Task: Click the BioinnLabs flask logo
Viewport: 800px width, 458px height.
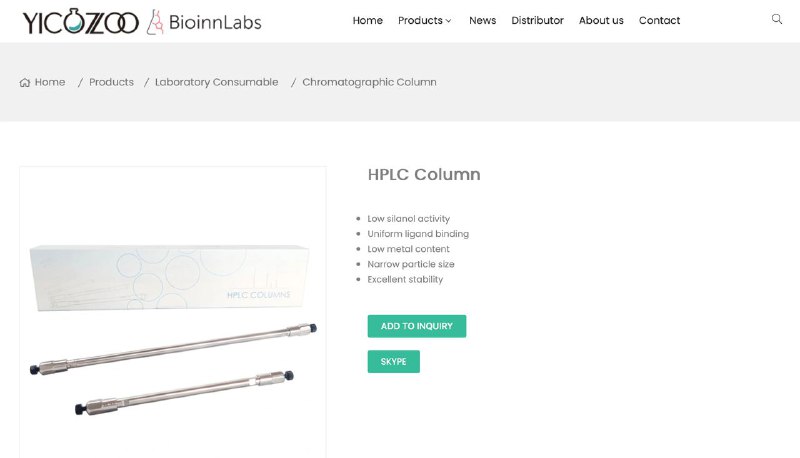Action: [155, 22]
